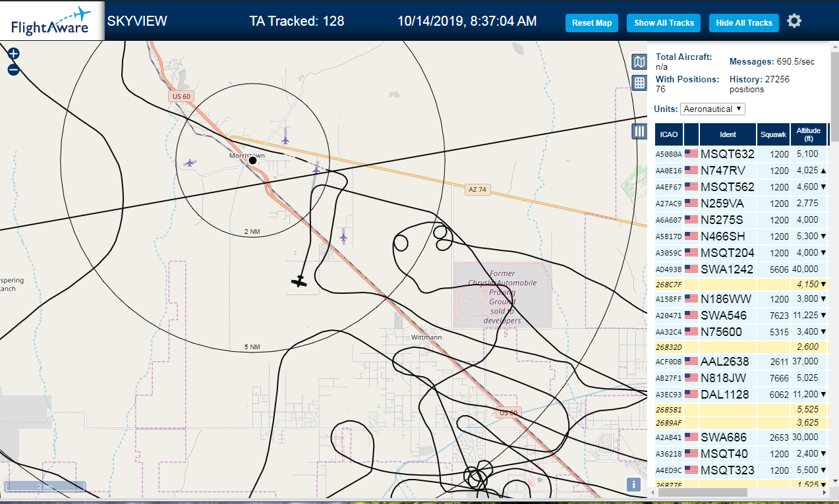839x504 pixels.
Task: Click the FlightAware logo
Action: pos(51,21)
